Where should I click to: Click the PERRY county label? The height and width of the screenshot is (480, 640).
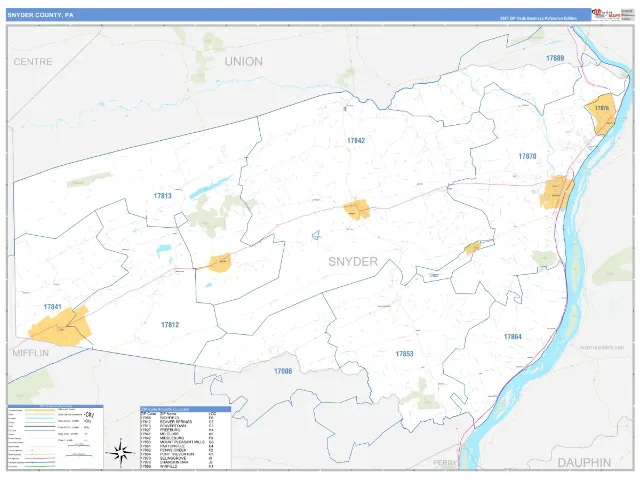445,463
